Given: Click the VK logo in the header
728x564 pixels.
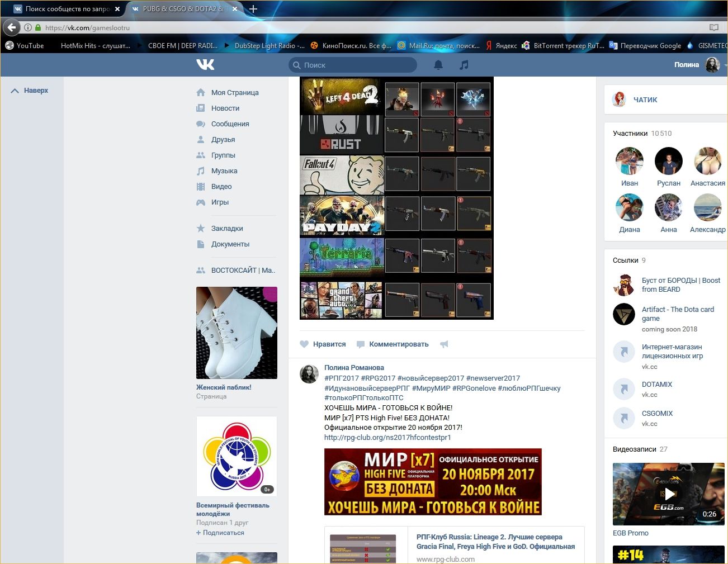Looking at the screenshot, I should (x=205, y=65).
